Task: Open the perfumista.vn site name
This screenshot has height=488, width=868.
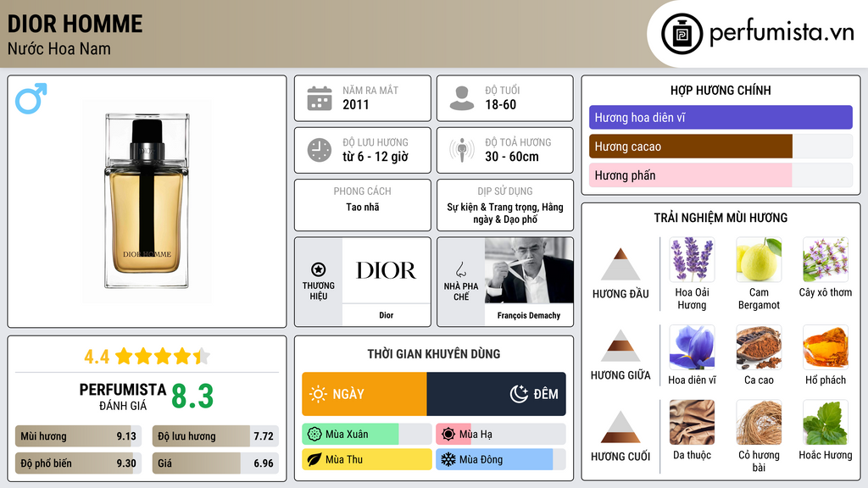Action: (x=782, y=33)
